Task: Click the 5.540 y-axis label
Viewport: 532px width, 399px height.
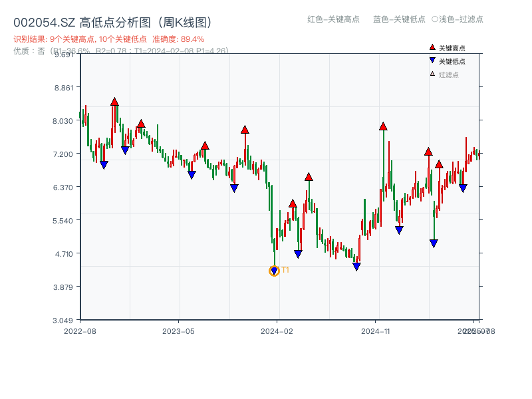Action: coord(63,221)
